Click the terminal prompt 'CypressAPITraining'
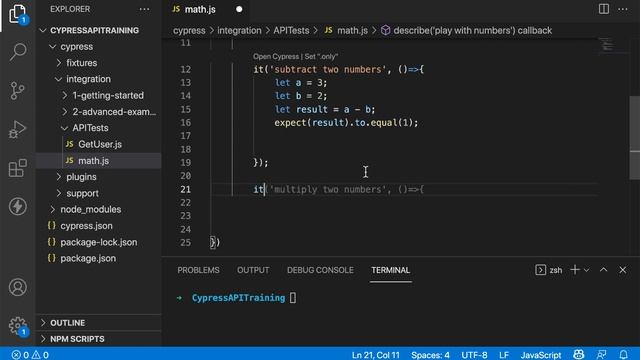Viewport: 640px width, 360px height. point(238,298)
